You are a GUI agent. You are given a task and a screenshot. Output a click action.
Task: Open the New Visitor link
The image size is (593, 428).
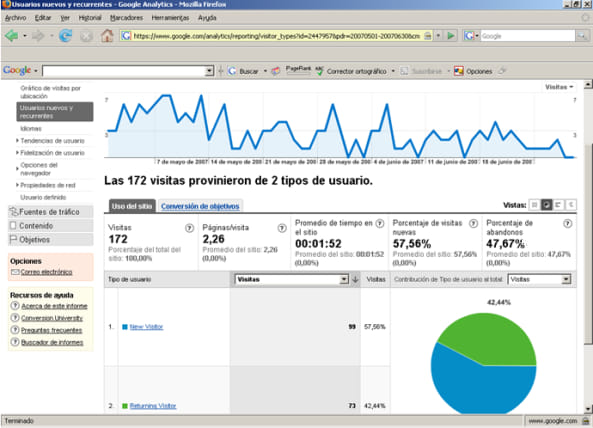(146, 327)
